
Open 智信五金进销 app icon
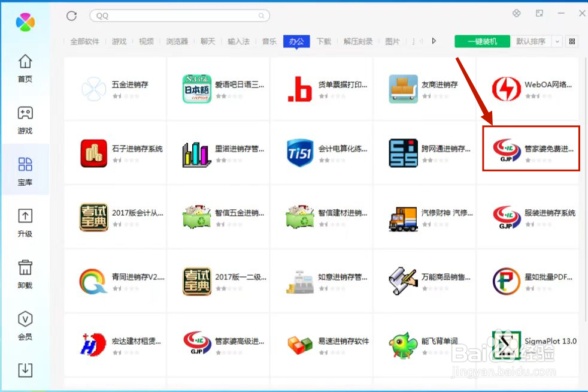tap(197, 216)
